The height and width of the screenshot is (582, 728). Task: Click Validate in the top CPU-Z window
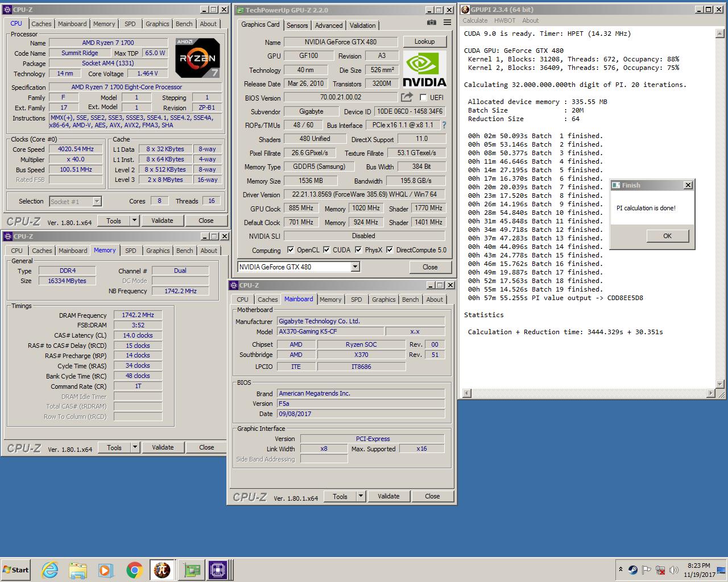coord(162,221)
